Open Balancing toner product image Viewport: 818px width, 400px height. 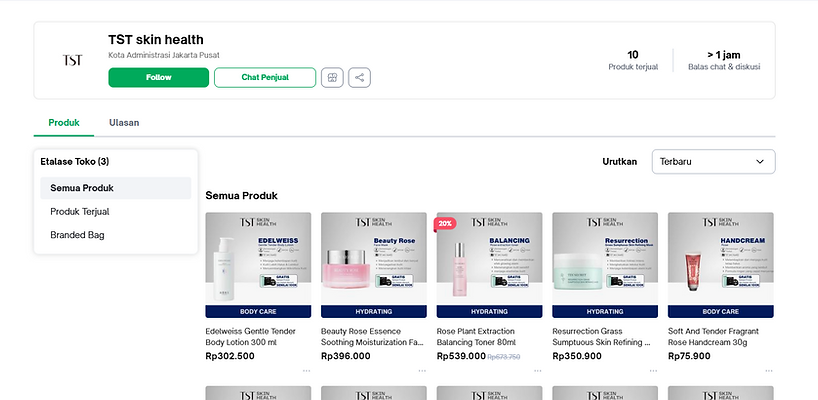(x=489, y=265)
